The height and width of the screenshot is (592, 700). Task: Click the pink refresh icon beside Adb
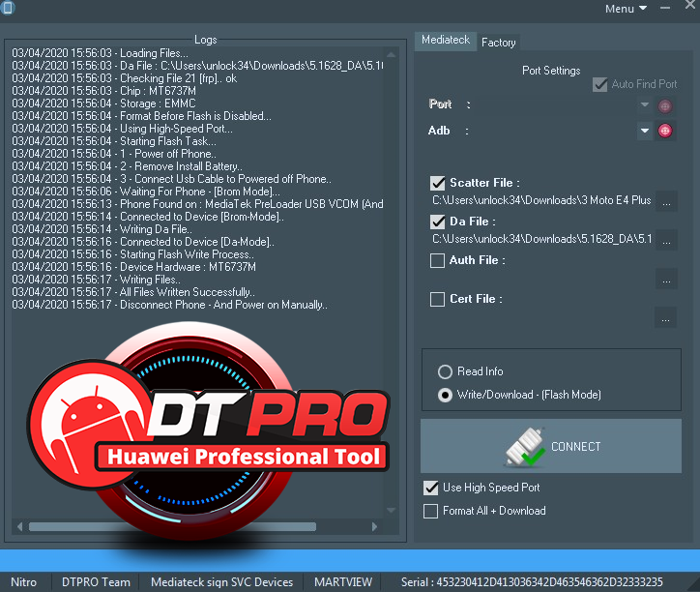(665, 131)
